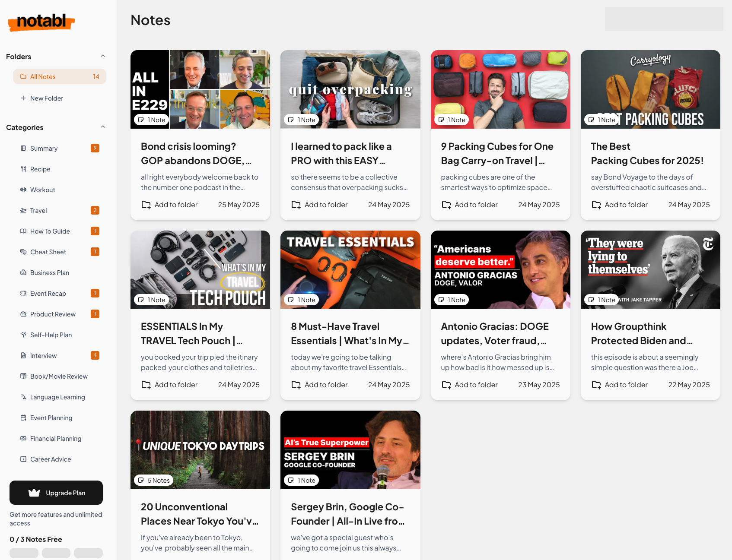Add Antonio Gracias note to folder
Image resolution: width=732 pixels, height=560 pixels.
point(470,385)
